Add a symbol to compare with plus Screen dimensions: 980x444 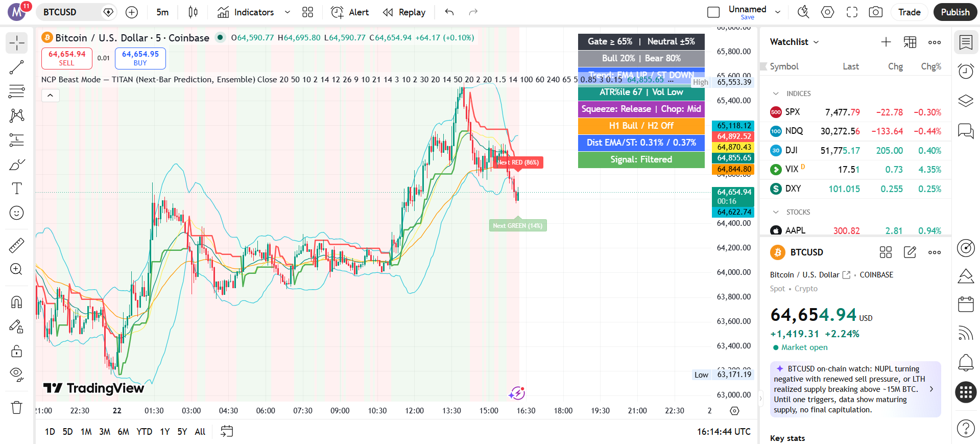132,12
